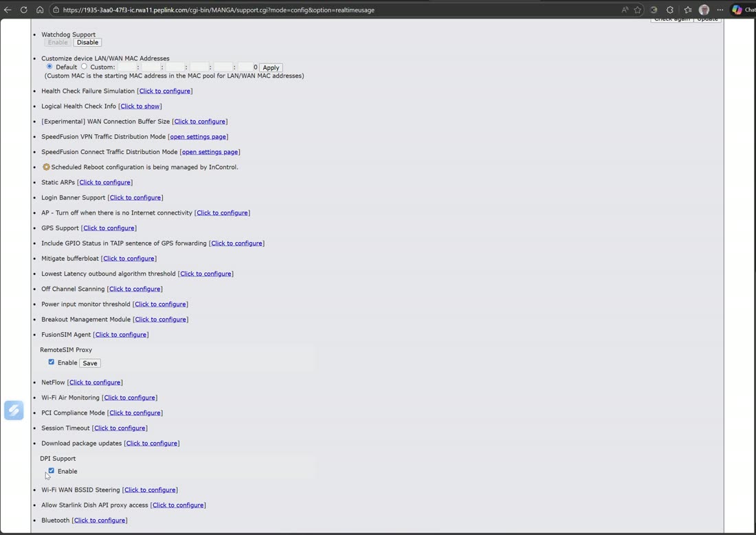Click first custom MAC octet field
Viewport: 756px width, 535px height.
click(127, 67)
